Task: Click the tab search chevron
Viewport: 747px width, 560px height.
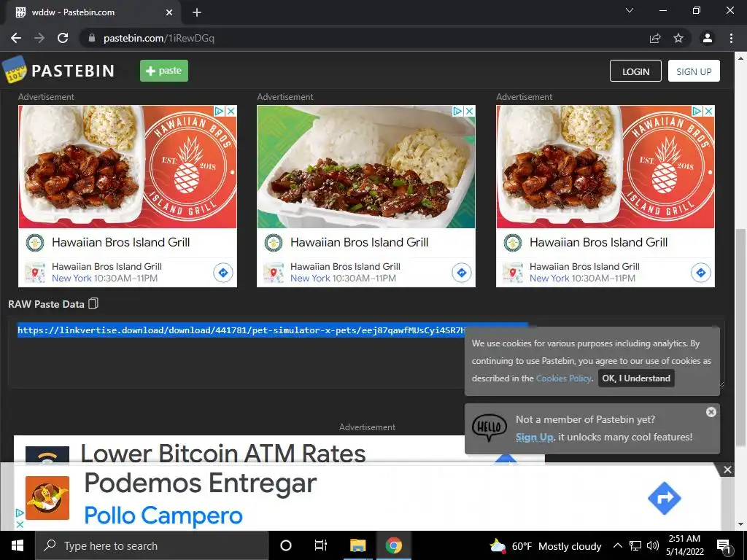Action: coord(630,10)
